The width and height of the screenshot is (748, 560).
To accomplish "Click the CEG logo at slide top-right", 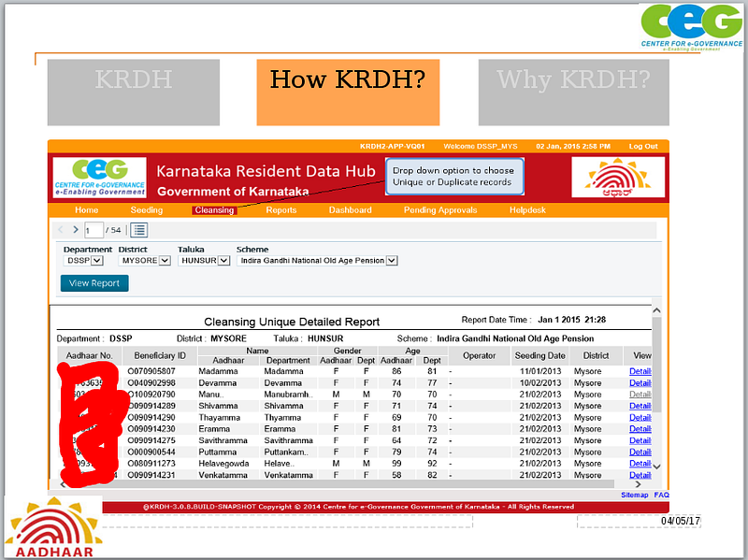I will 691,27.
